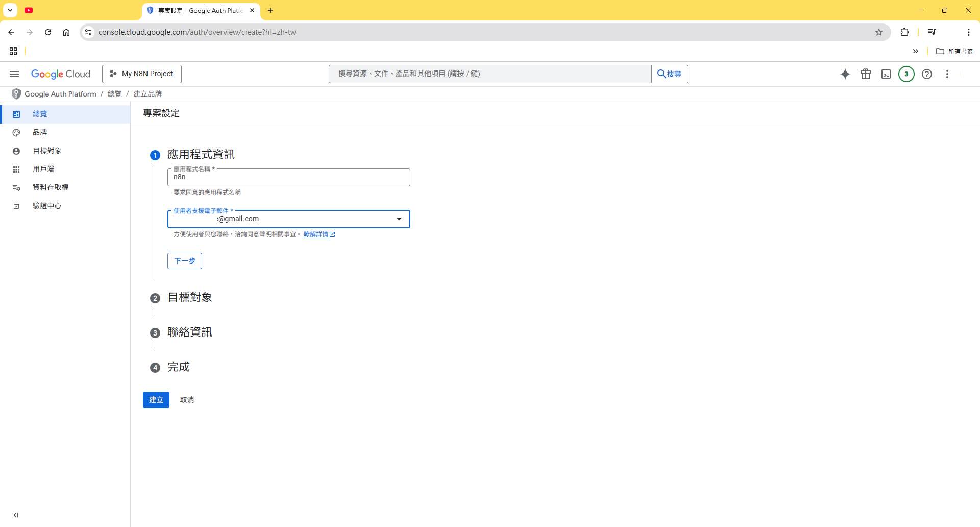This screenshot has height=527, width=980.
Task: Activate Cloud Shell terminal icon
Action: 886,74
